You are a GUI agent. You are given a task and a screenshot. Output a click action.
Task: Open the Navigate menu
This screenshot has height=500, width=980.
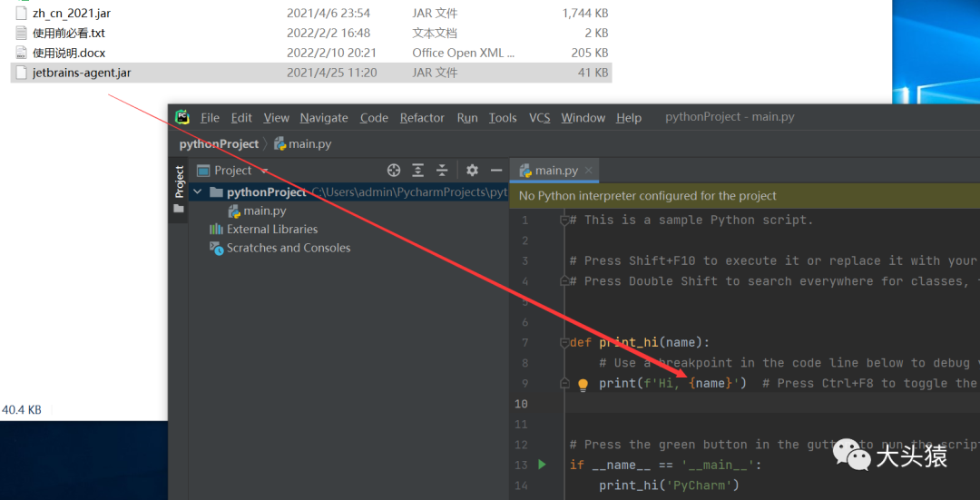pos(324,117)
